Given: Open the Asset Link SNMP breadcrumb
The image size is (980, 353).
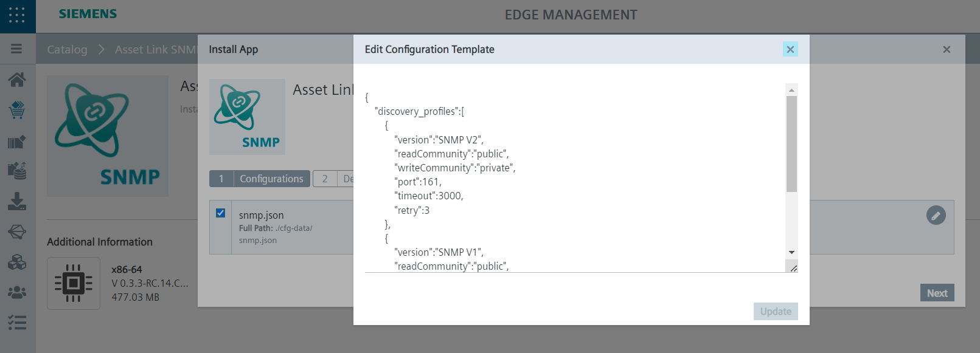Looking at the screenshot, I should [156, 49].
